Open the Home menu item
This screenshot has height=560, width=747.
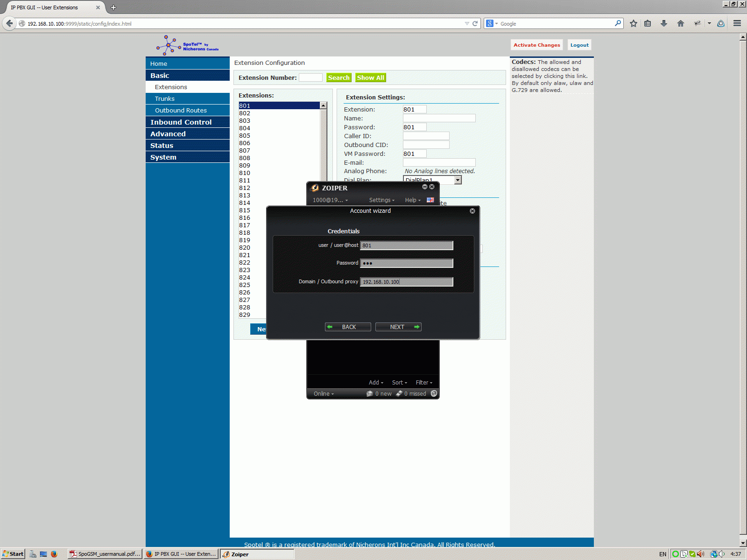[x=188, y=63]
